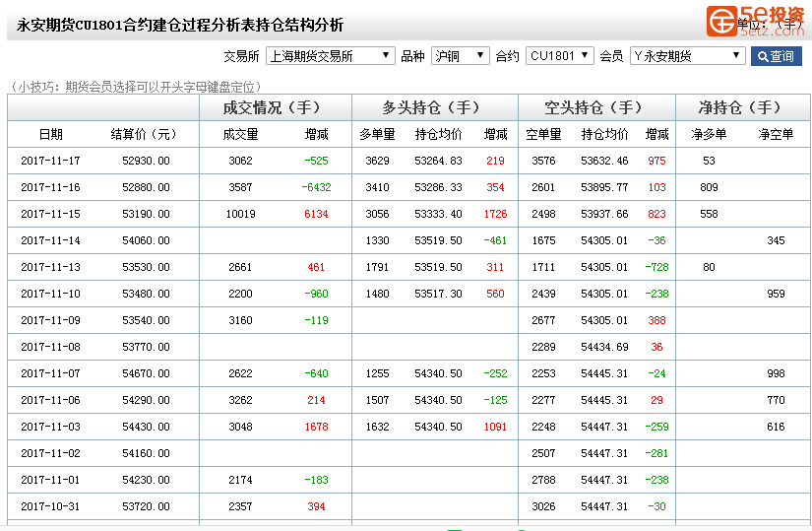
Task: Select the date 2017-11-10 cell
Action: click(x=51, y=294)
